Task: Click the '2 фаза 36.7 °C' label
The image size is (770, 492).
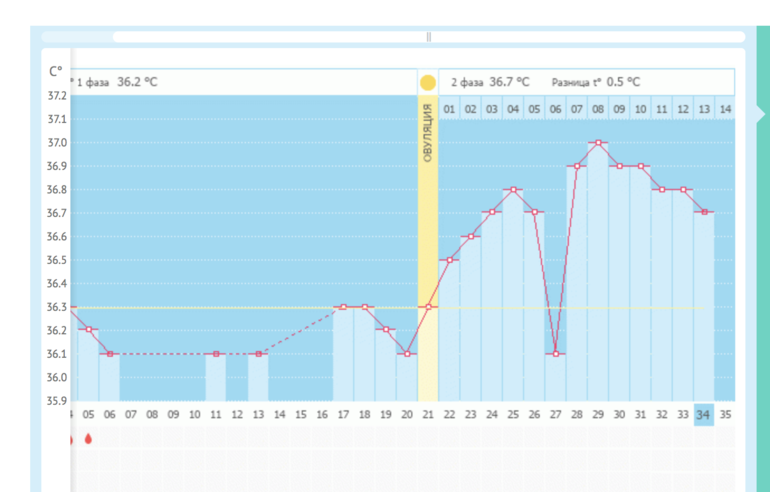Action: 489,82
